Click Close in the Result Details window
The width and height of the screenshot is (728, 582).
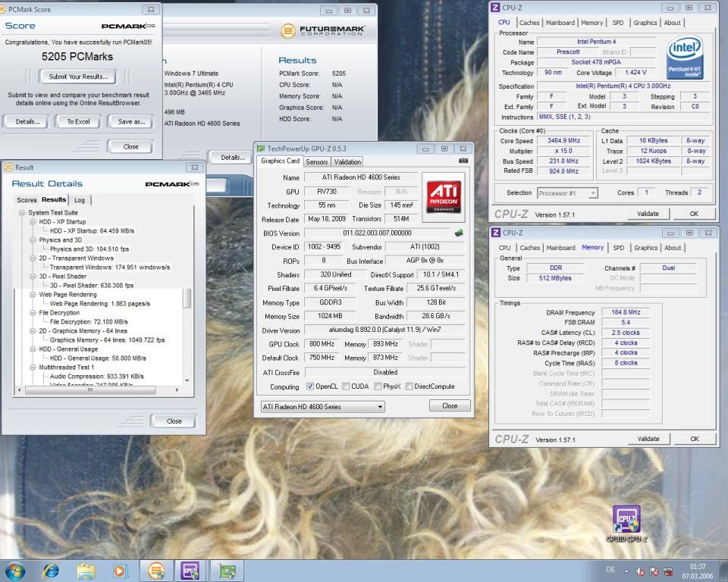(174, 421)
